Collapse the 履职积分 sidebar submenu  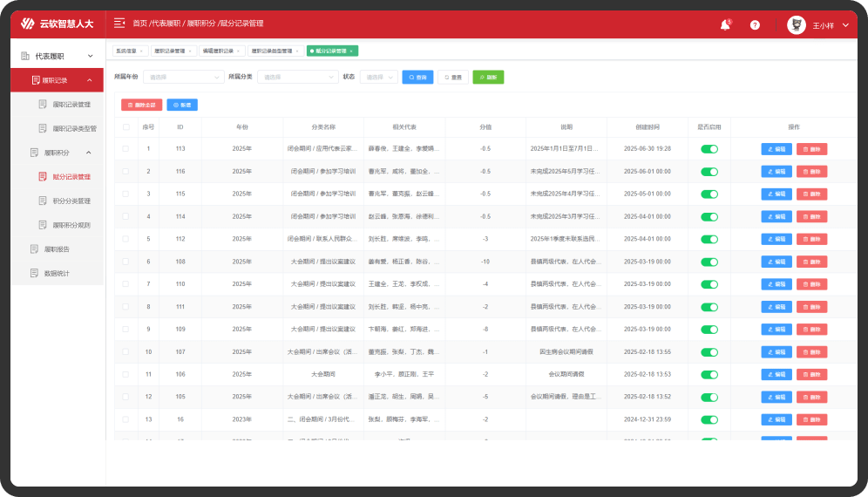[x=88, y=153]
